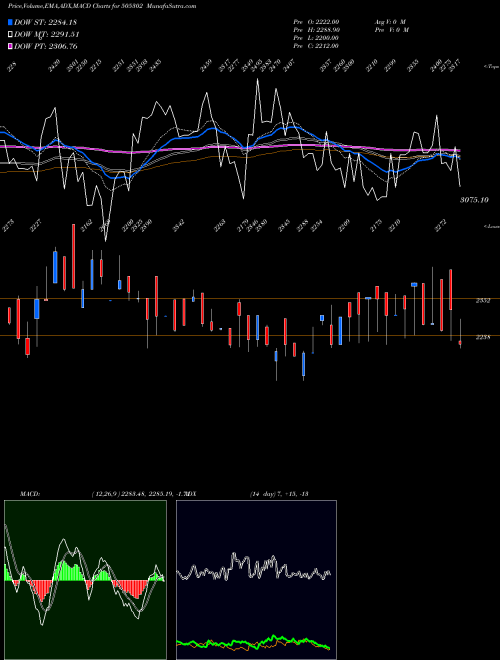Click the MACD: panel label
The width and height of the screenshot is (500, 660).
pyautogui.click(x=30, y=494)
